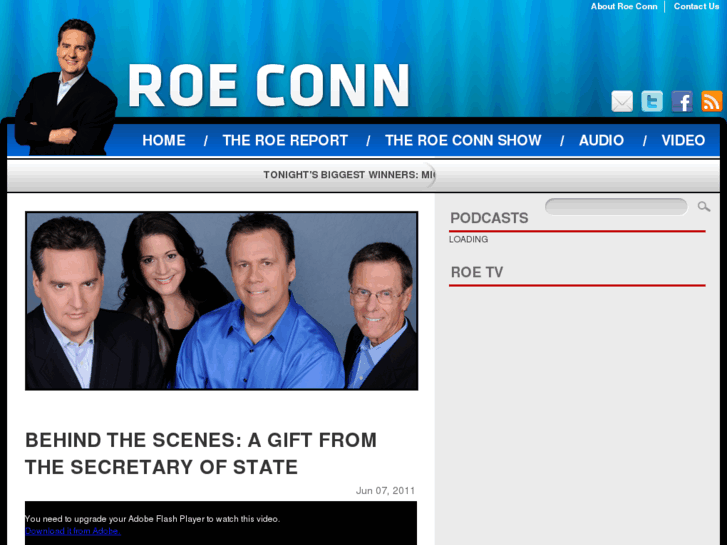Open the Facebook icon link

coord(682,101)
